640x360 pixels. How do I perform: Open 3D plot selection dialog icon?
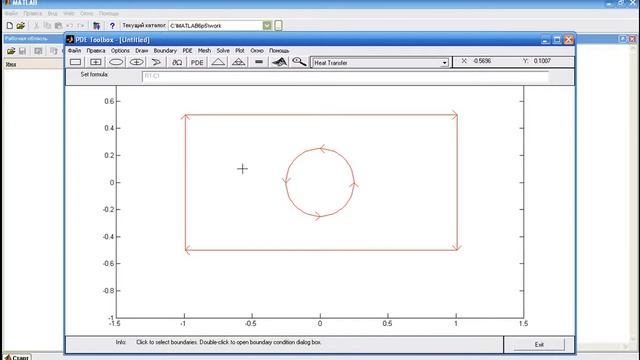(x=279, y=62)
